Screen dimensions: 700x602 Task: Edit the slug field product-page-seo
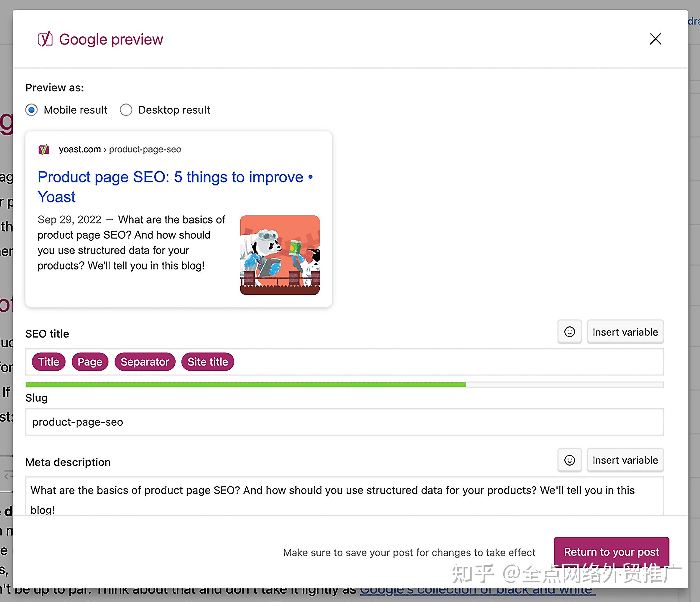coord(345,422)
